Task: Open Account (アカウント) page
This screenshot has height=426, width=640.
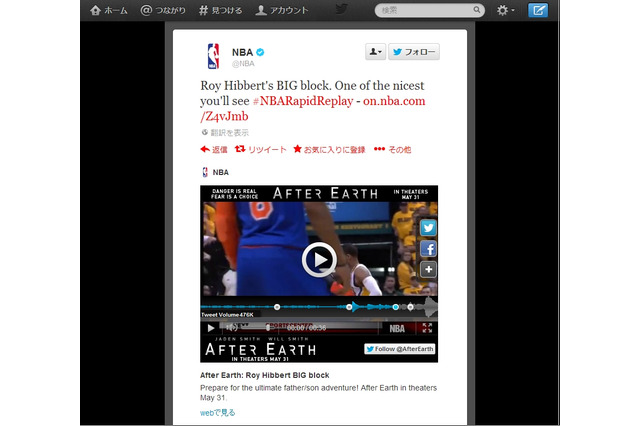Action: click(282, 10)
